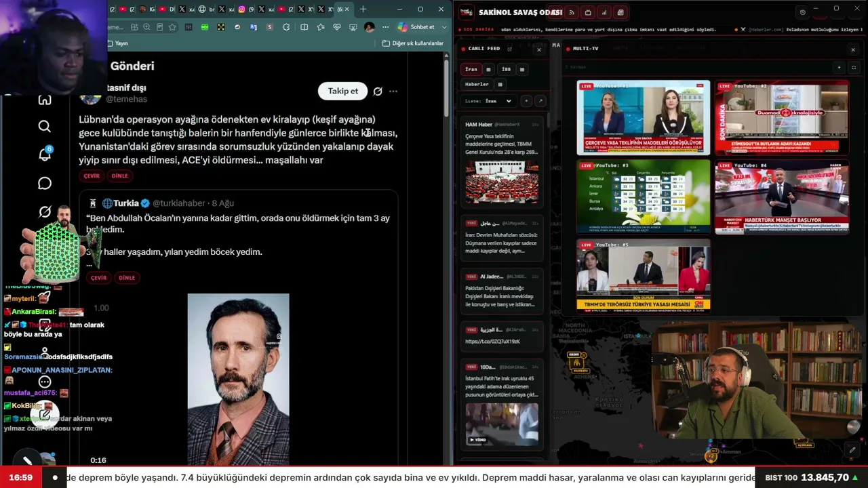This screenshot has width=868, height=488.
Task: Click the plus button beside Liste dropdown
Action: point(526,101)
